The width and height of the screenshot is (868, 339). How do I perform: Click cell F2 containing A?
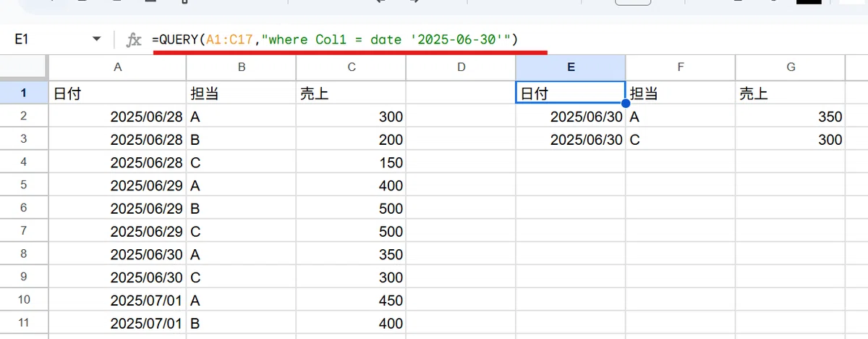tap(681, 116)
